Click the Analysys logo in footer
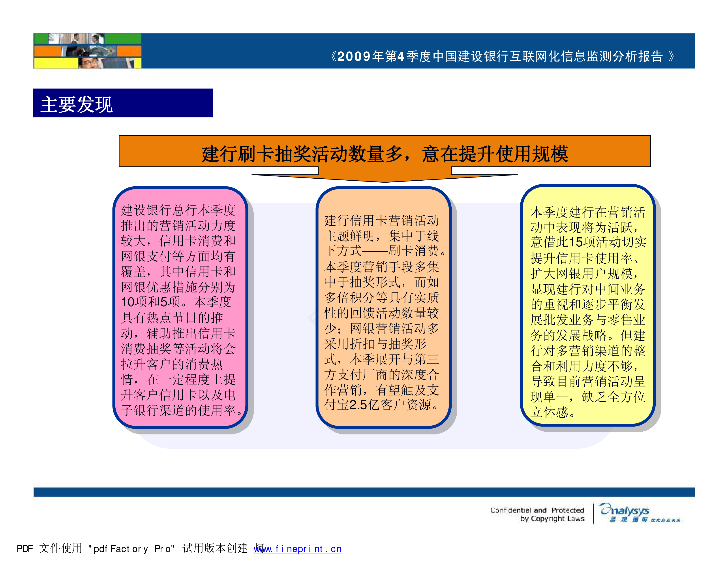This screenshot has width=728, height=563. coord(640,513)
